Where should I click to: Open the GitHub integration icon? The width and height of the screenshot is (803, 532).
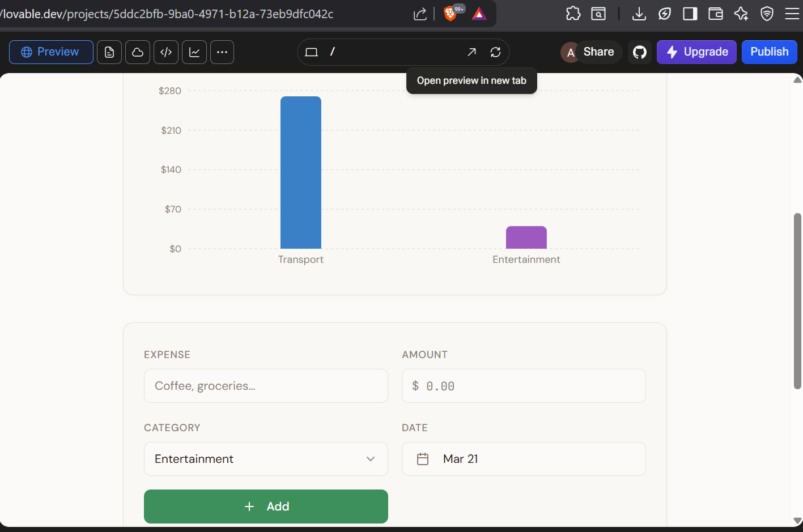[x=639, y=52]
